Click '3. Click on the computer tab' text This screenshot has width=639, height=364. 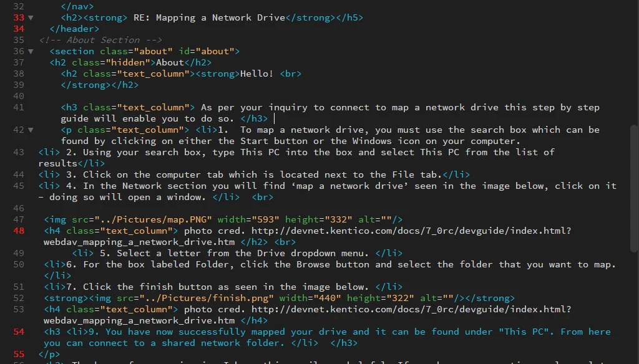[145, 175]
